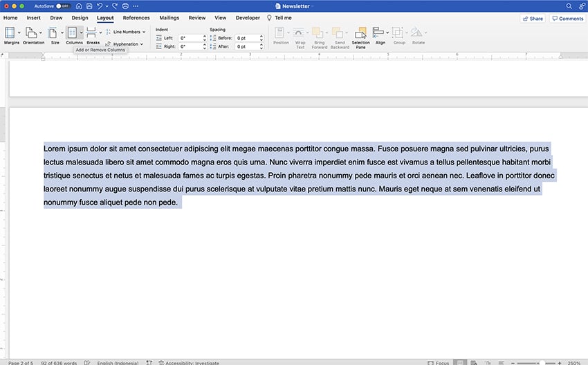Screen dimensions: 588x365
Task: Open the Developer tab
Action: click(x=248, y=17)
